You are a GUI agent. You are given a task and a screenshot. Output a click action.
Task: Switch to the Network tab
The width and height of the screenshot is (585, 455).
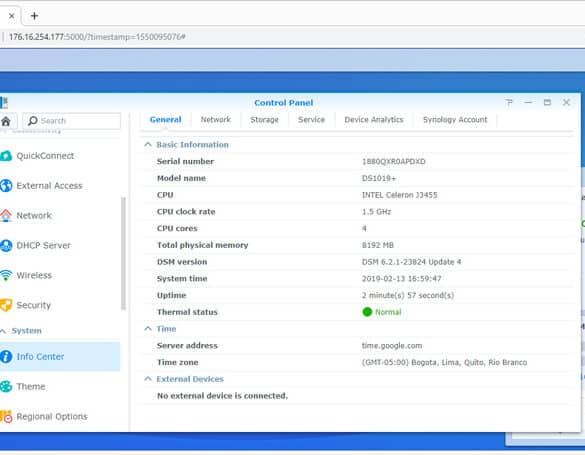click(x=216, y=119)
